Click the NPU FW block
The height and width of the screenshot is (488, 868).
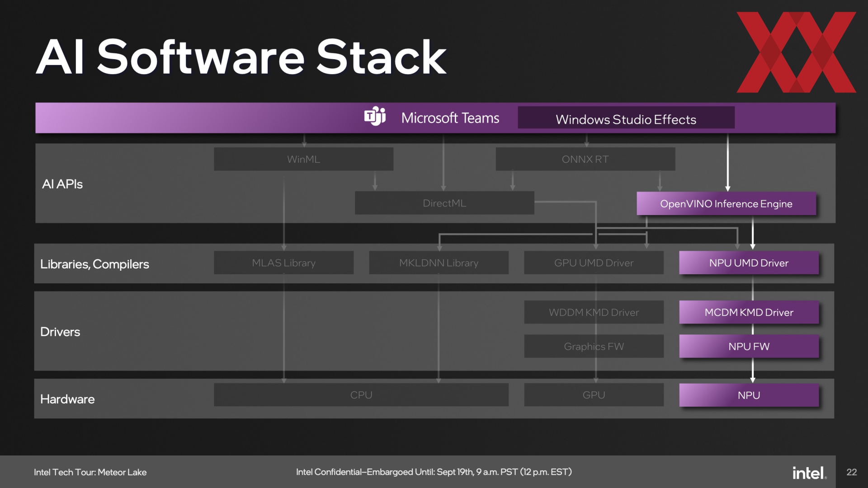tap(749, 346)
